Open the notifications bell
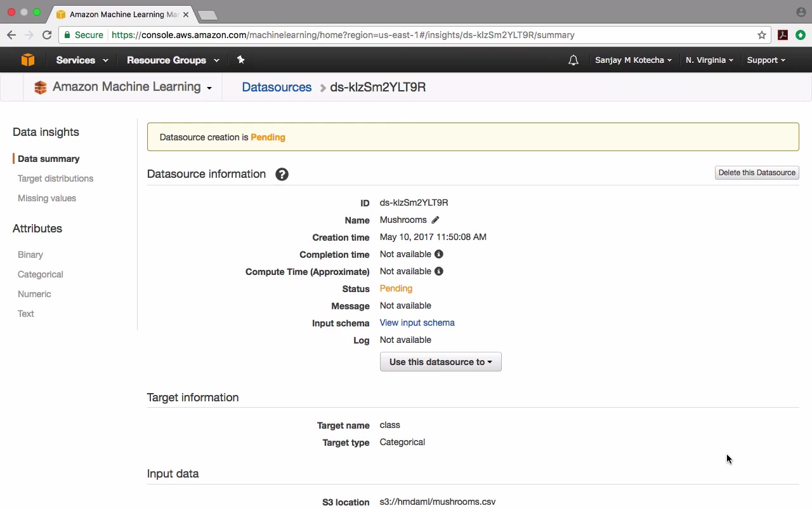Screen dimensions: 812x508 [573, 60]
